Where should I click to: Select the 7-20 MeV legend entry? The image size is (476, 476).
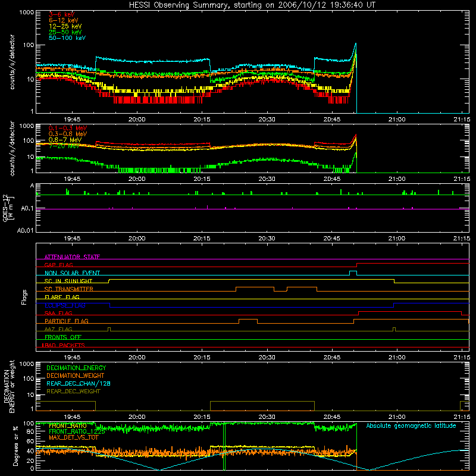pyautogui.click(x=64, y=146)
